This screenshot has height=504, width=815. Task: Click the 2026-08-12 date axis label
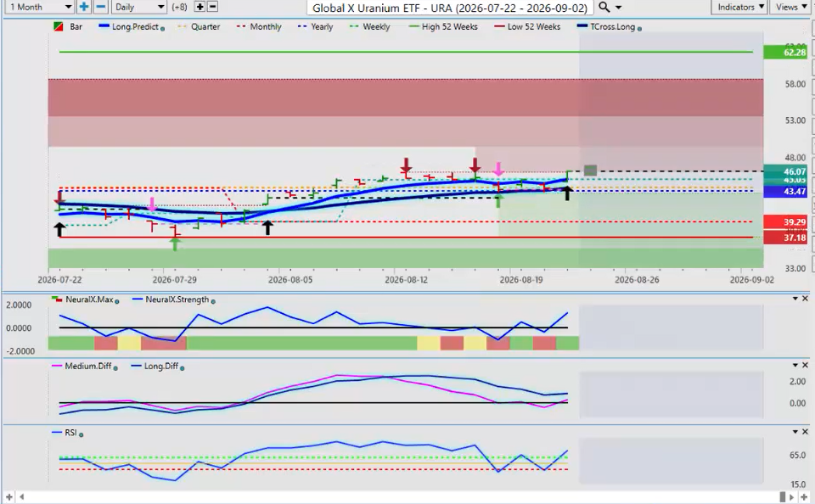click(406, 279)
